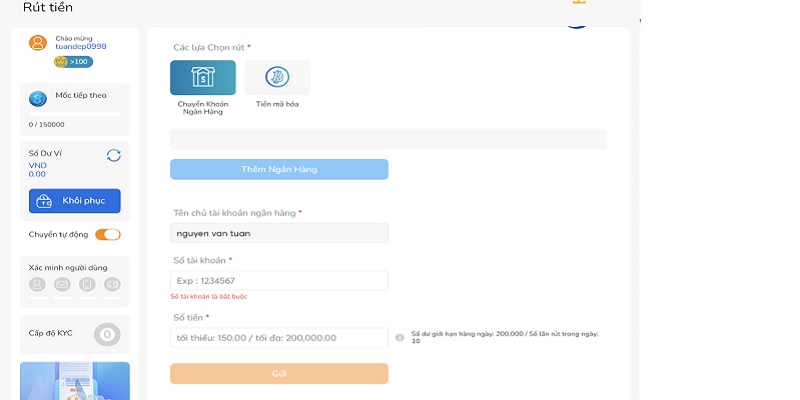Select Chuyển Khoản Ngân Hàng bank icon
This screenshot has height=400, width=800.
click(x=203, y=78)
